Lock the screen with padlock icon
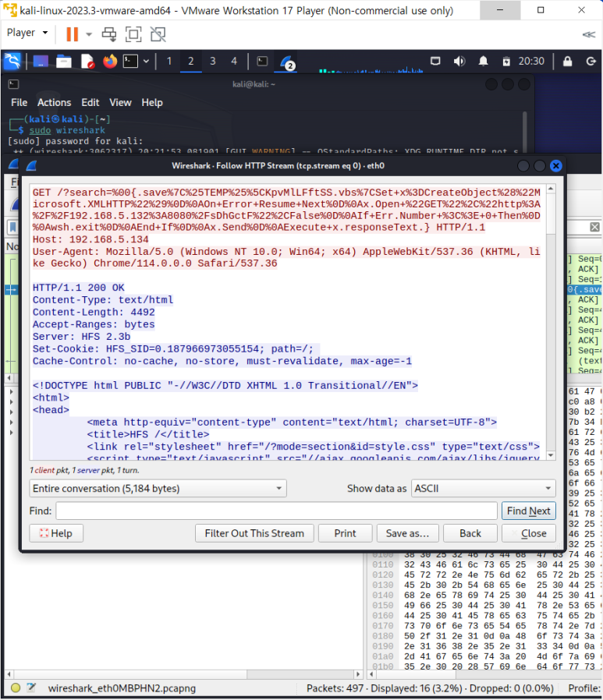The height and width of the screenshot is (700, 603). coord(567,61)
